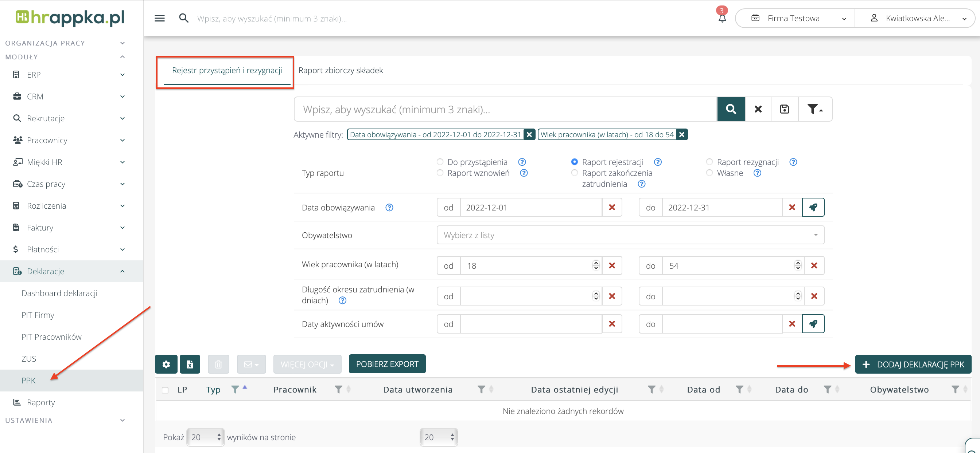Click the hamburger menu icon
Viewport: 980px width, 453px height.
coord(159,18)
